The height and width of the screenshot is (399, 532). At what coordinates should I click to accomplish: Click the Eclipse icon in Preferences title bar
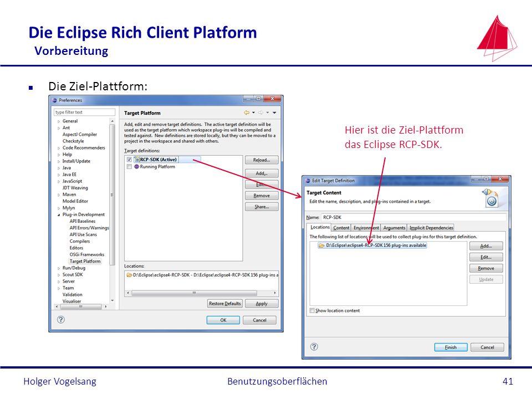point(55,100)
